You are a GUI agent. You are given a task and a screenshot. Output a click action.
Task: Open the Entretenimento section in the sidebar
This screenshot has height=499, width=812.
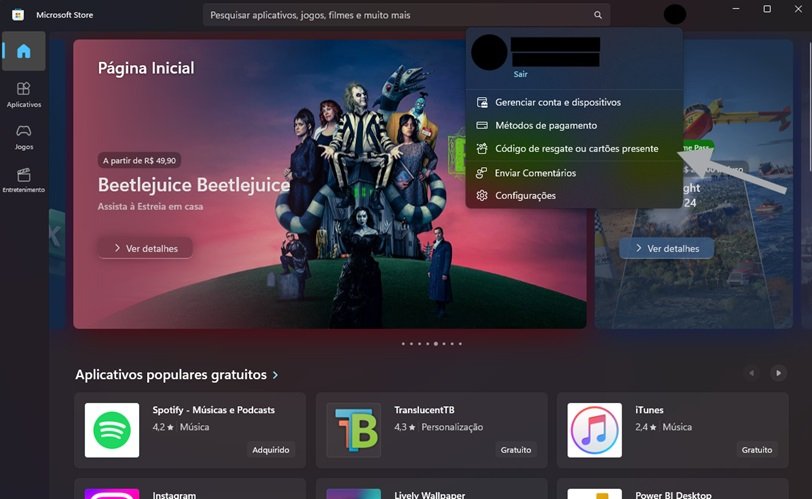pos(23,180)
